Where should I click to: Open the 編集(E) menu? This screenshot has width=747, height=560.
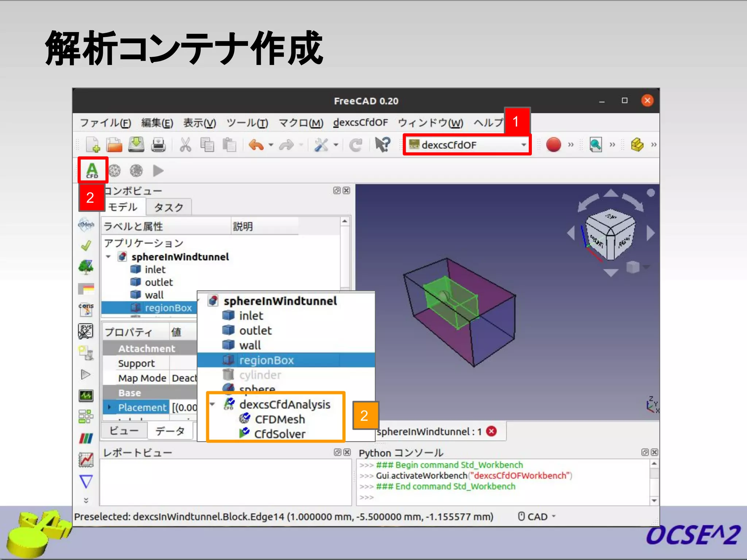point(157,123)
